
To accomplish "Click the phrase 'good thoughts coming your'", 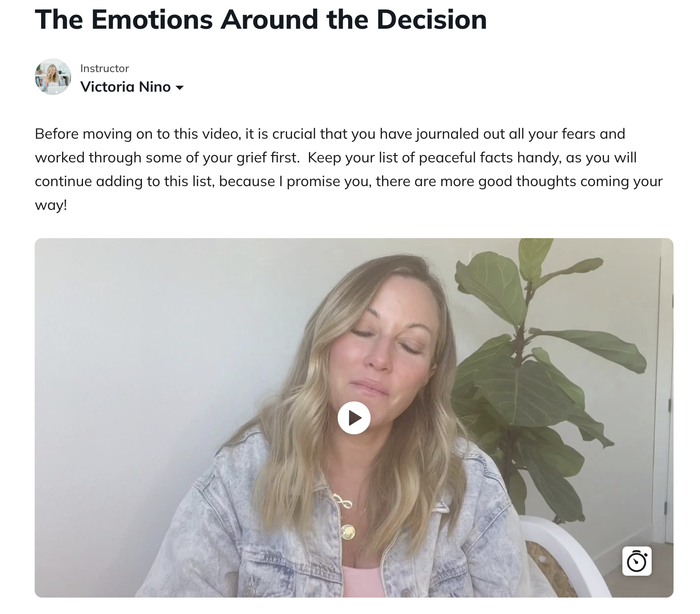I will tap(570, 181).
